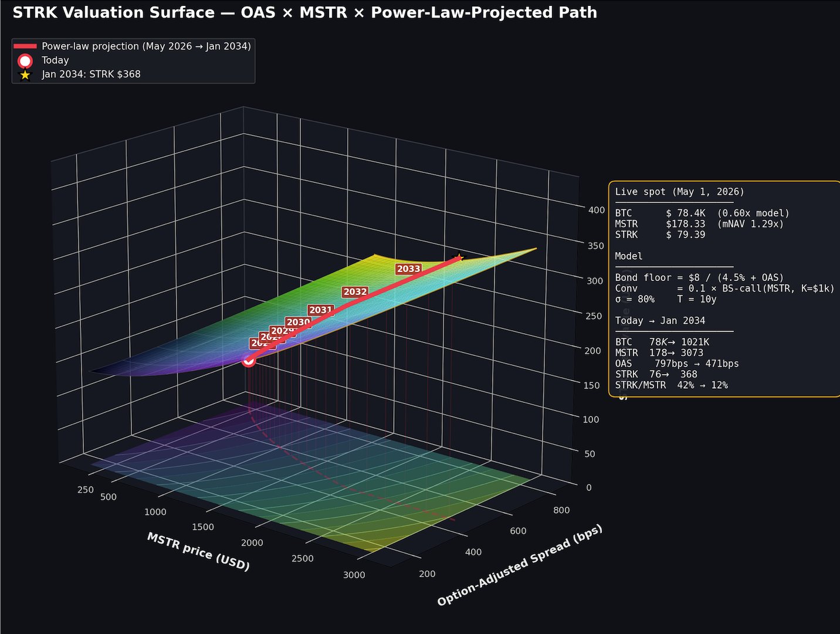Click the 400 tick on the vertical axis
Viewport: 840px width, 634px height.
tap(597, 210)
